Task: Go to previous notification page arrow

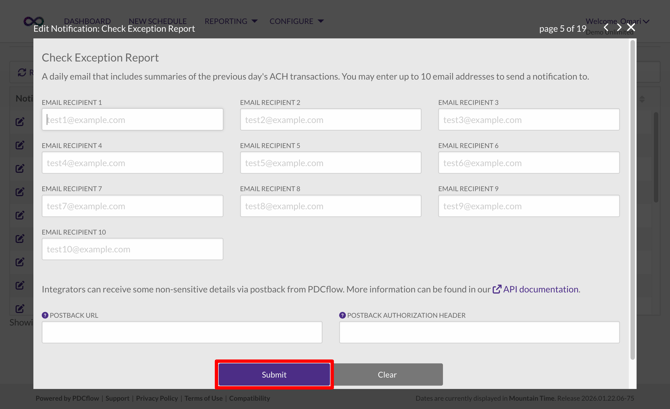Action: (606, 28)
